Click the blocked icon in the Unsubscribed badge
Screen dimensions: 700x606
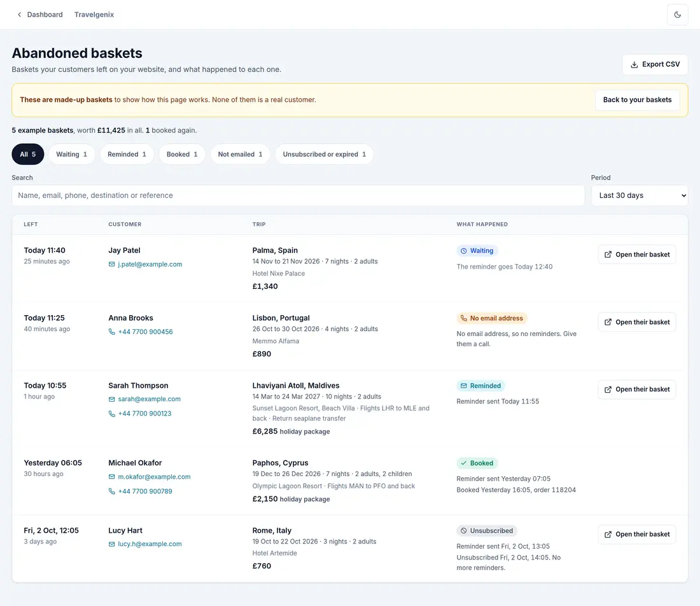pyautogui.click(x=463, y=531)
